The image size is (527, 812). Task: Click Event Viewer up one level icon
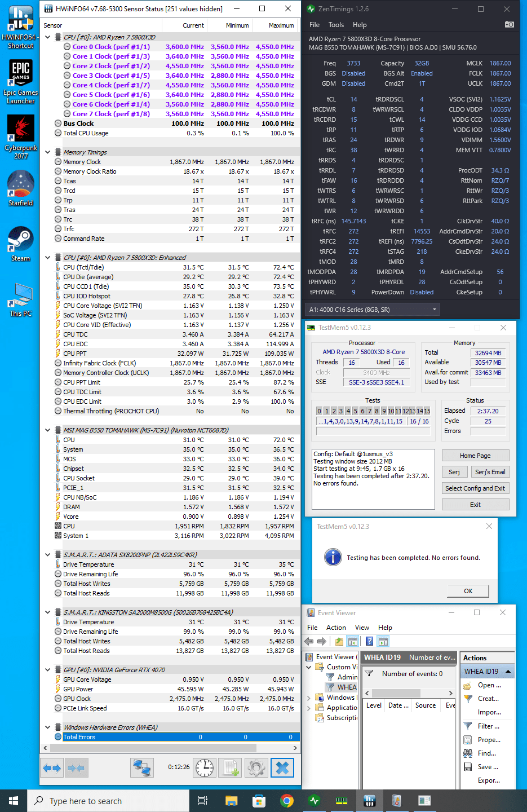click(339, 641)
